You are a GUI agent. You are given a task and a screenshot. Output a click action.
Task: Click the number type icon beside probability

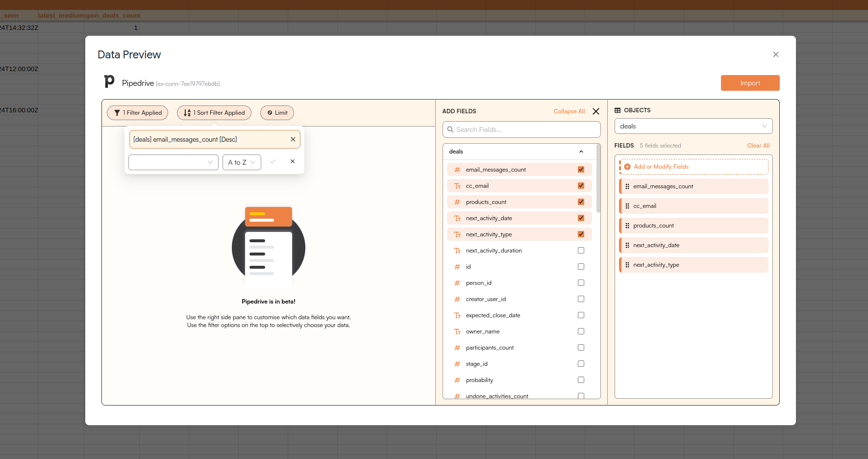click(x=457, y=380)
